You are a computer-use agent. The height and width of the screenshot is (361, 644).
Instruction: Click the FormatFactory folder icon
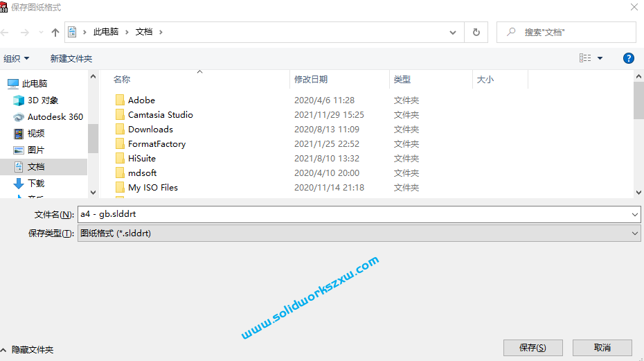pos(120,144)
